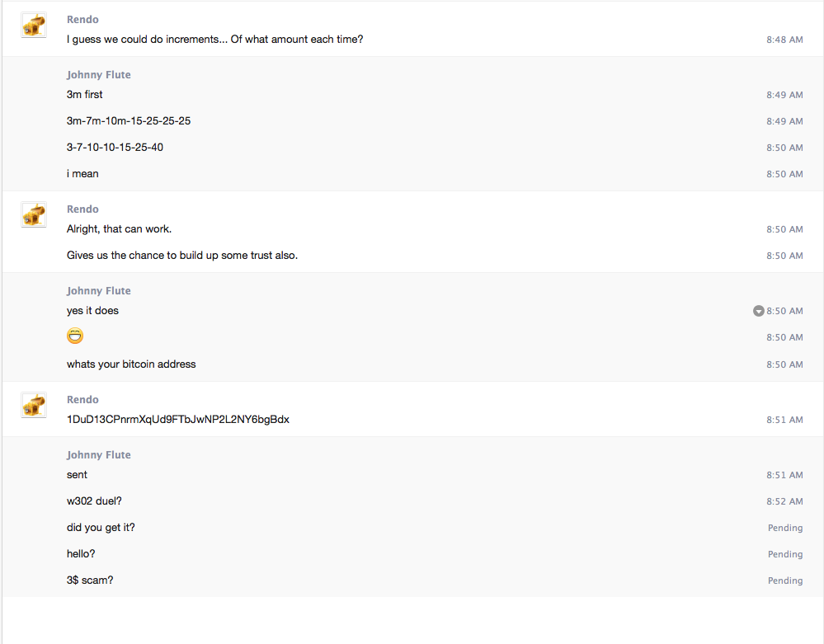Viewport: 824px width, 644px height.
Task: Click the "whats your bitcoin address" message
Action: [x=131, y=364]
